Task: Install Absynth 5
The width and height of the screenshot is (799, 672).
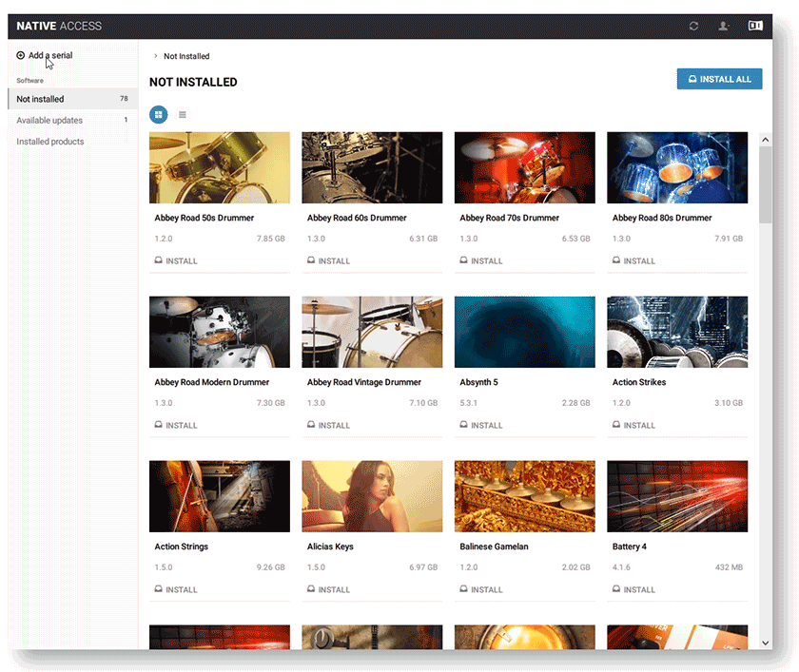Action: pyautogui.click(x=481, y=425)
